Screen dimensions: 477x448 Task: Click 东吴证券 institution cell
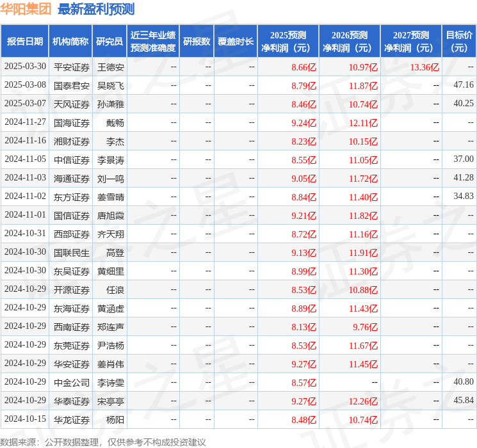pos(72,271)
